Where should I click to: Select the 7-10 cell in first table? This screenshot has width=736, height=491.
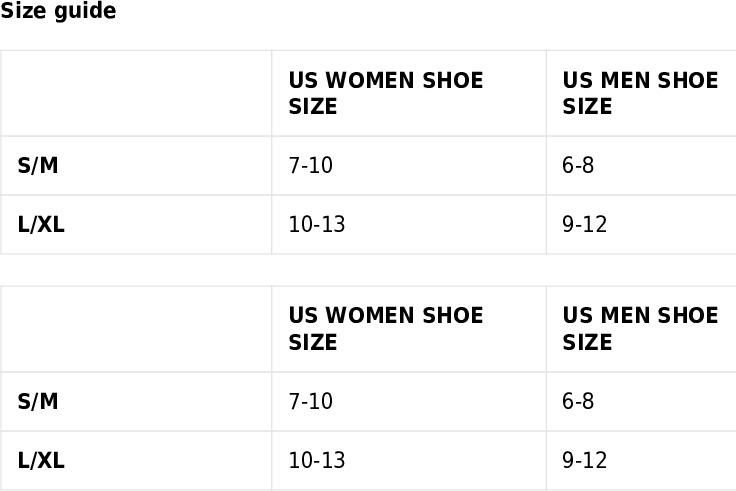pyautogui.click(x=409, y=166)
